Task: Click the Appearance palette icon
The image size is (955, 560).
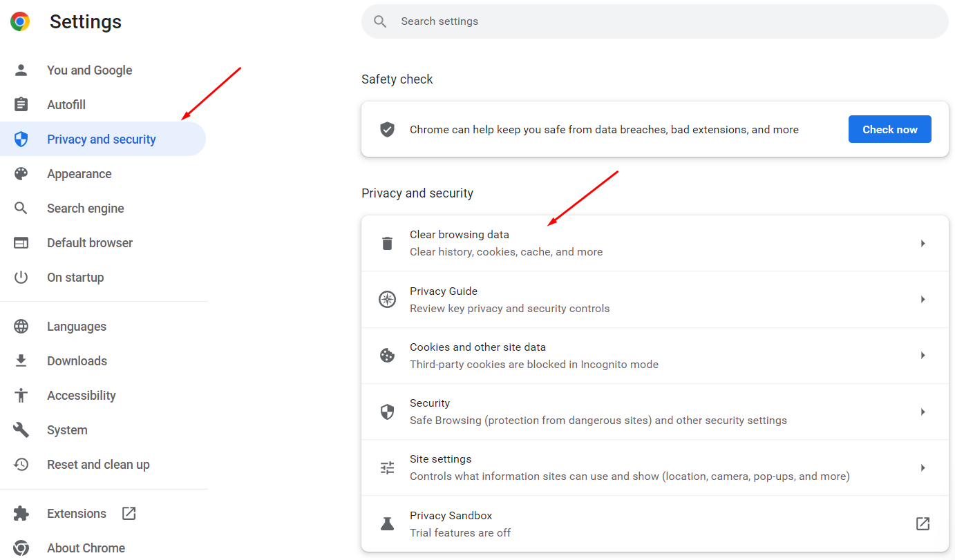Action: [x=21, y=173]
